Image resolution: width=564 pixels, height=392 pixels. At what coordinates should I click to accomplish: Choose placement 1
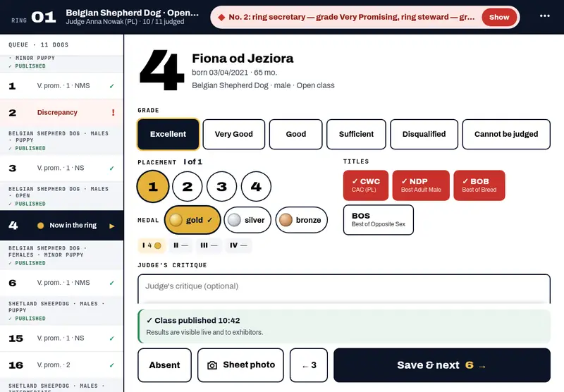tap(153, 186)
